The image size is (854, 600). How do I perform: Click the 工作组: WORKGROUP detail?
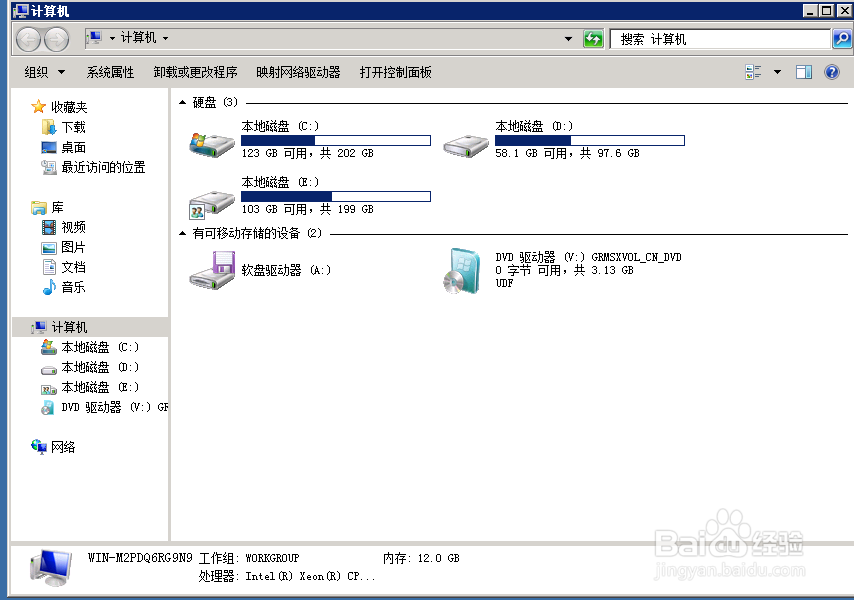[249, 558]
